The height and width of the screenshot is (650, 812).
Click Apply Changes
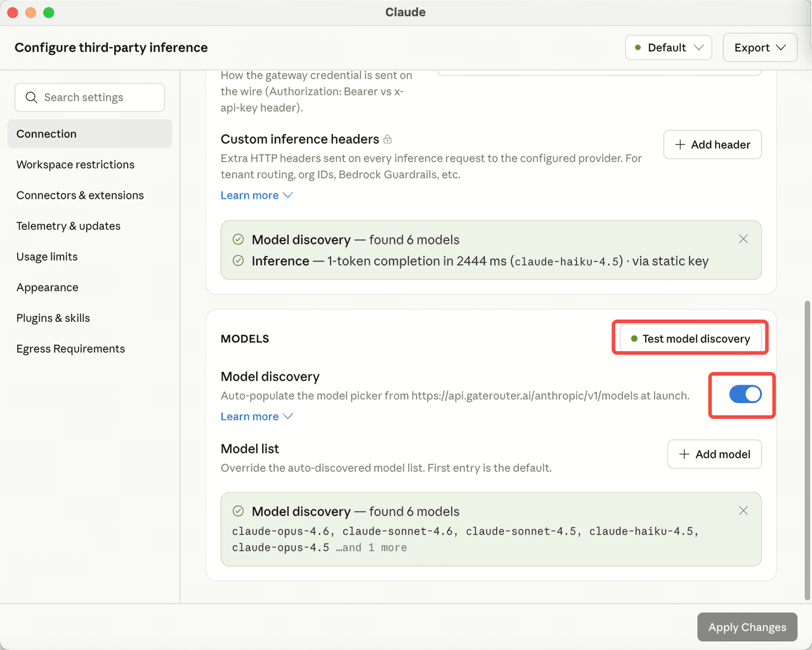tap(747, 627)
